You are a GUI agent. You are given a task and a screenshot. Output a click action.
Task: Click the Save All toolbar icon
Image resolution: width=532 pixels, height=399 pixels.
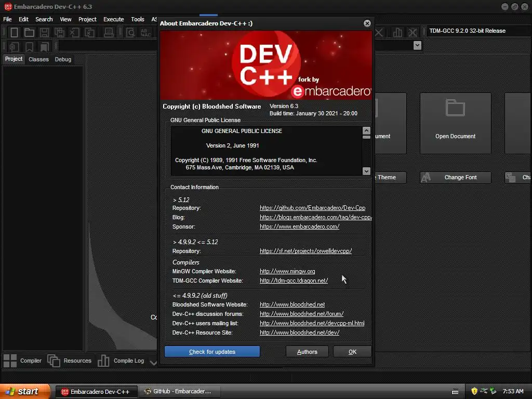tap(59, 33)
